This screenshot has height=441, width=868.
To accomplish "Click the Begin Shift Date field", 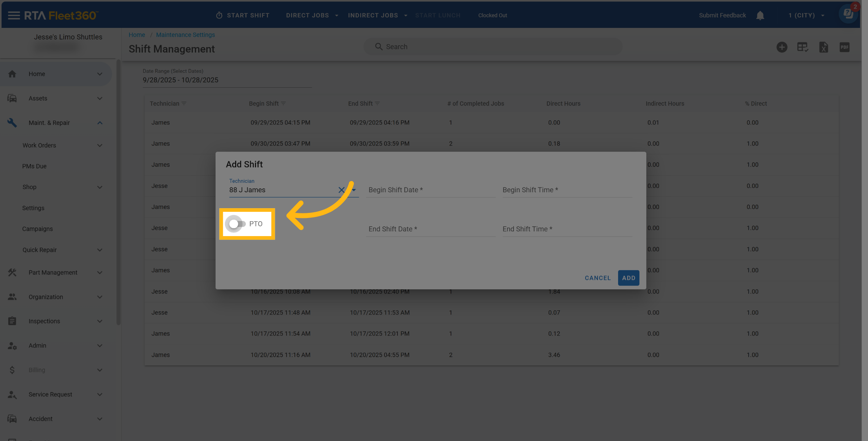I will pyautogui.click(x=430, y=190).
